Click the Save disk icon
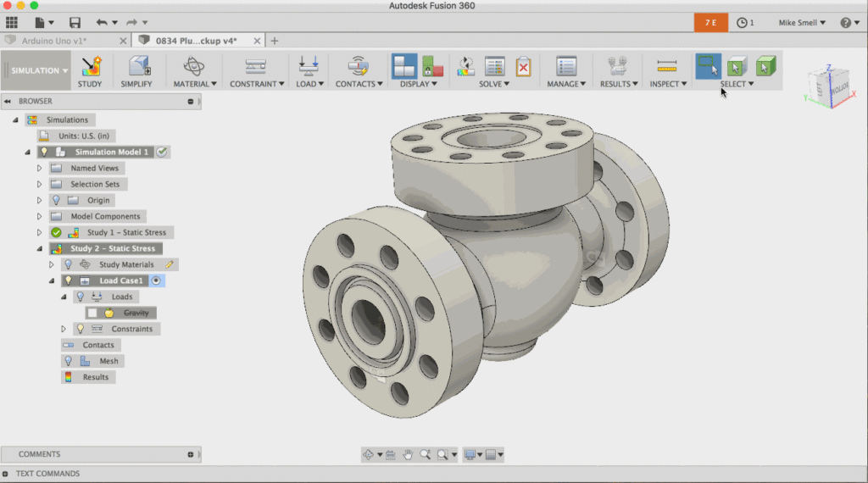Screen dimensions: 868x483 pyautogui.click(x=75, y=23)
